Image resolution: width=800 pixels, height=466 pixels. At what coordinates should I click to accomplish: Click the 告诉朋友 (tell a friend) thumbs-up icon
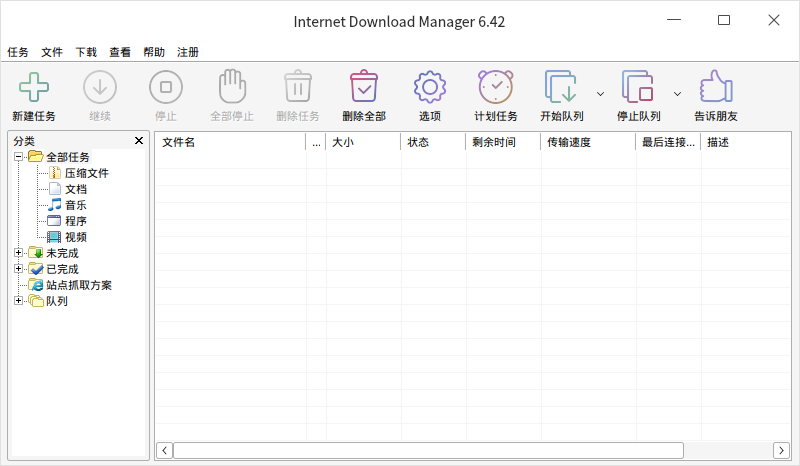click(x=716, y=86)
